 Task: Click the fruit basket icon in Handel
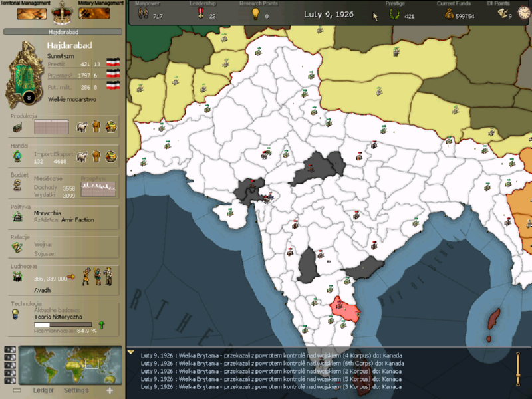pyautogui.click(x=111, y=156)
